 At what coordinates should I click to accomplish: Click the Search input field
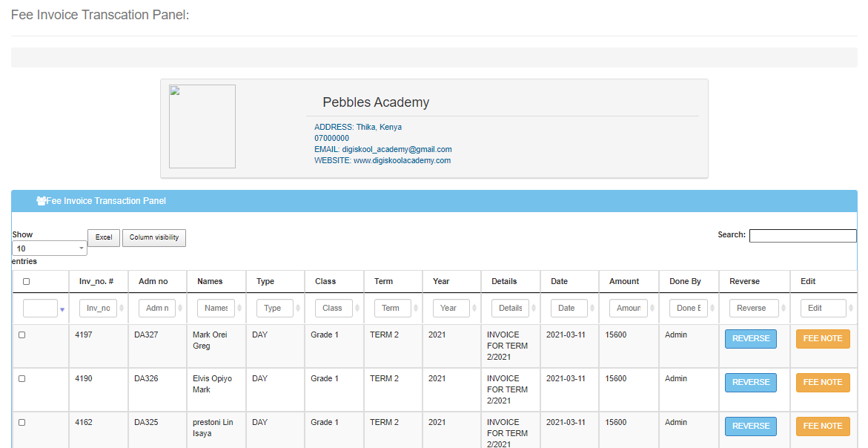tap(802, 236)
